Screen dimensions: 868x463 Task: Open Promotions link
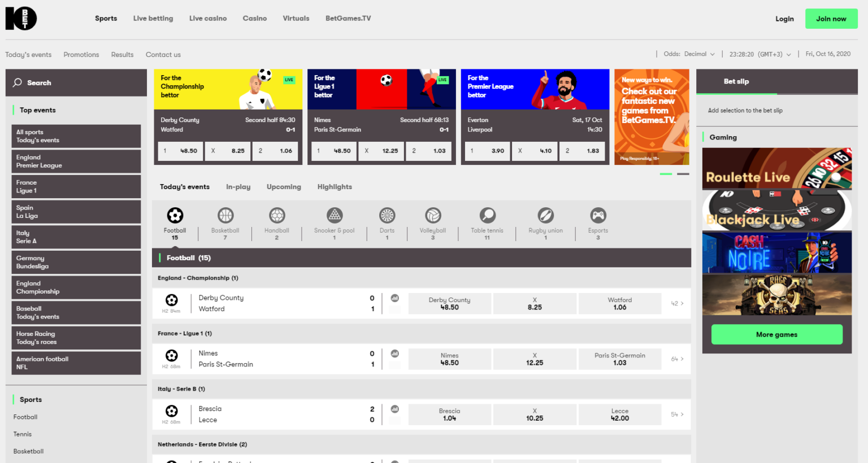point(81,55)
